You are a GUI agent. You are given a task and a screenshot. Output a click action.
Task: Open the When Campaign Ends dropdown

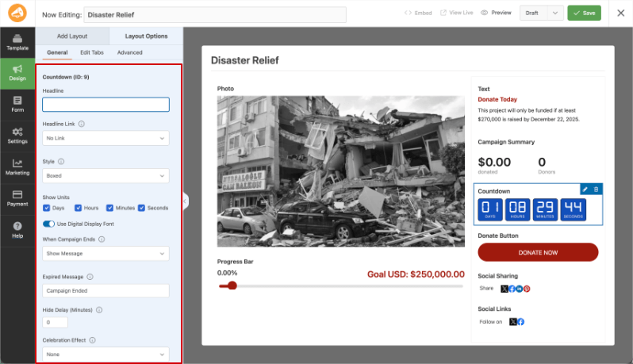point(105,254)
